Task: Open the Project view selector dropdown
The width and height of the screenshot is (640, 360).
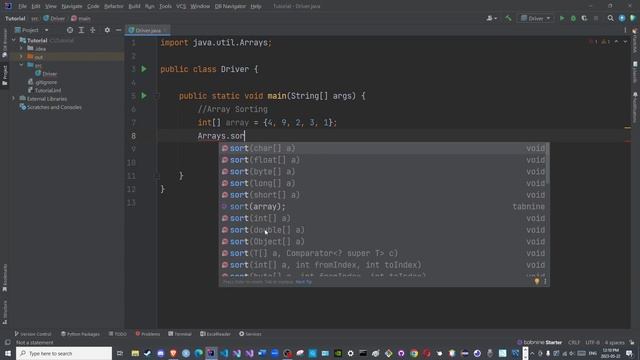Action: click(32, 30)
